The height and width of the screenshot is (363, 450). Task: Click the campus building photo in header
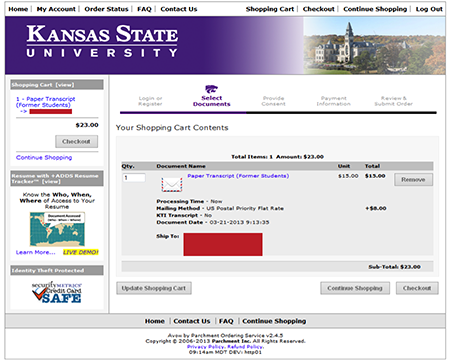point(374,45)
